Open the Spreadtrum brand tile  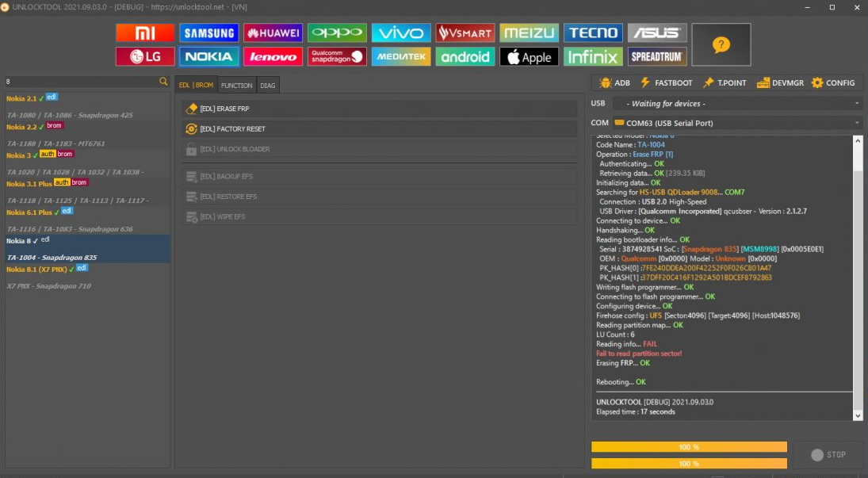pos(657,56)
